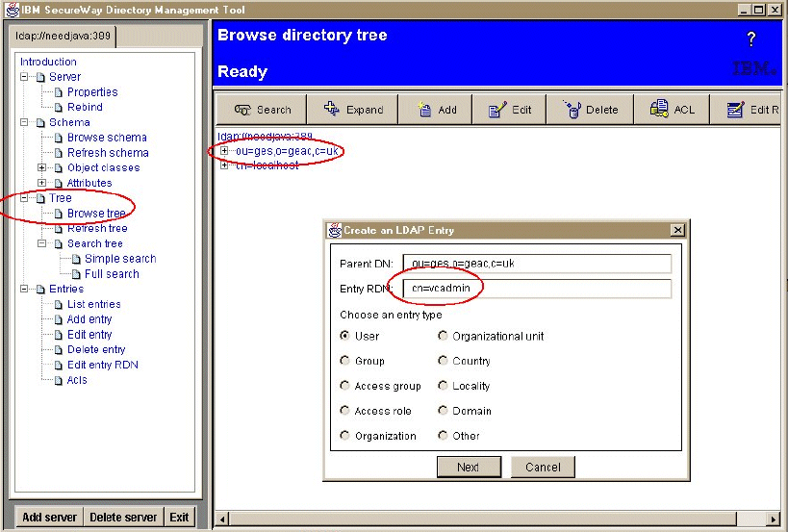Open Browse tree in navigation
The width and height of the screenshot is (788, 532).
click(x=96, y=214)
